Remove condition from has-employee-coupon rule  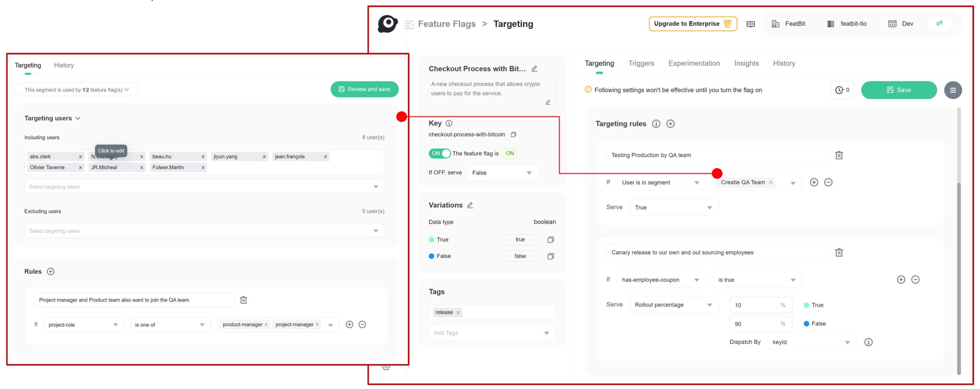click(x=915, y=279)
